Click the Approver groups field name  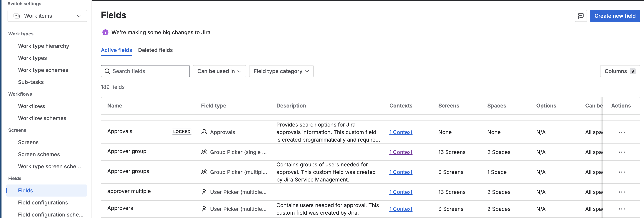click(128, 171)
